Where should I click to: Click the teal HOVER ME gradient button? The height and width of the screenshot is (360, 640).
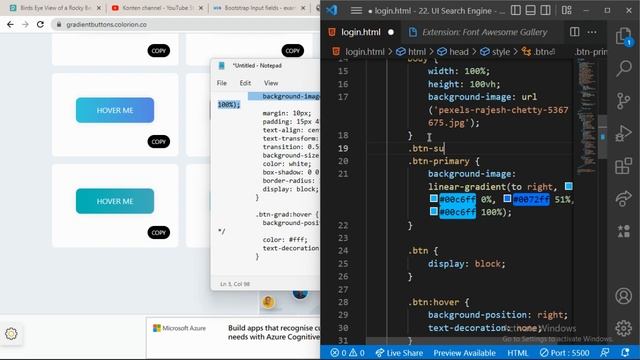115,201
